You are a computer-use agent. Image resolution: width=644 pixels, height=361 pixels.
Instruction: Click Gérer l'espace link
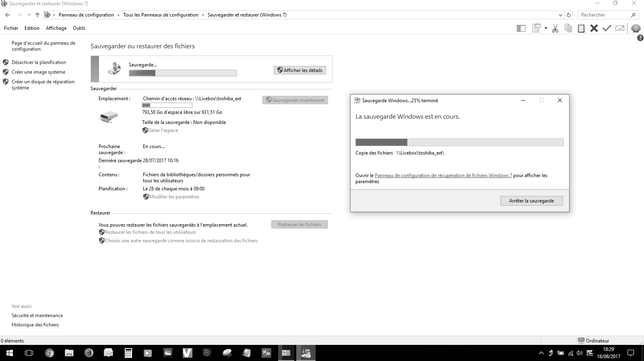pyautogui.click(x=163, y=130)
